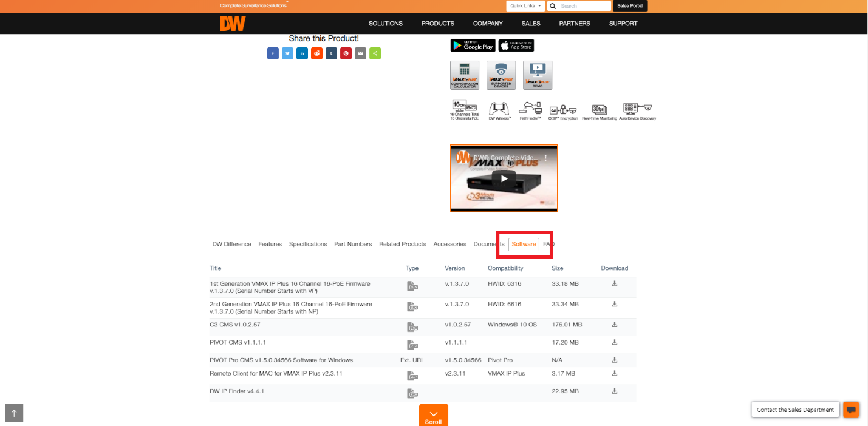Click the Version column header
Viewport: 868px width, 426px height.
[x=455, y=268]
